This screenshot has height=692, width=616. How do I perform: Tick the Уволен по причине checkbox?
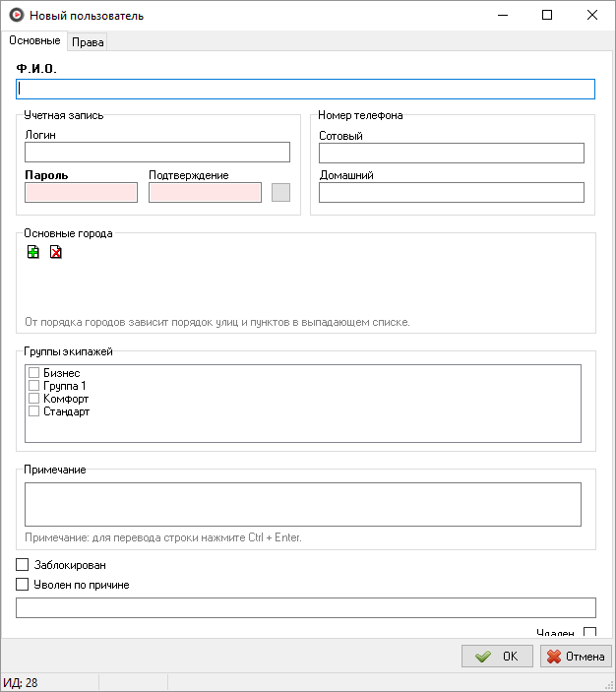point(23,585)
